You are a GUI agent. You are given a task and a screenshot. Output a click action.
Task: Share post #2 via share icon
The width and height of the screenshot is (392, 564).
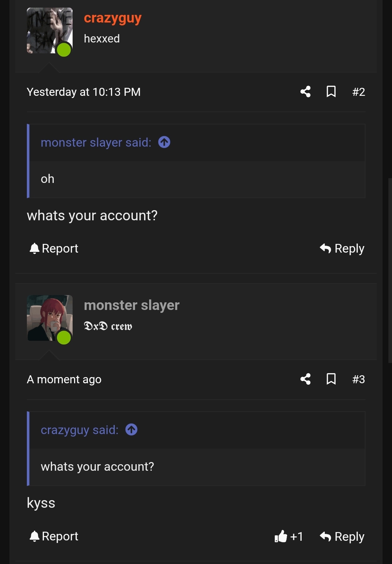point(306,92)
